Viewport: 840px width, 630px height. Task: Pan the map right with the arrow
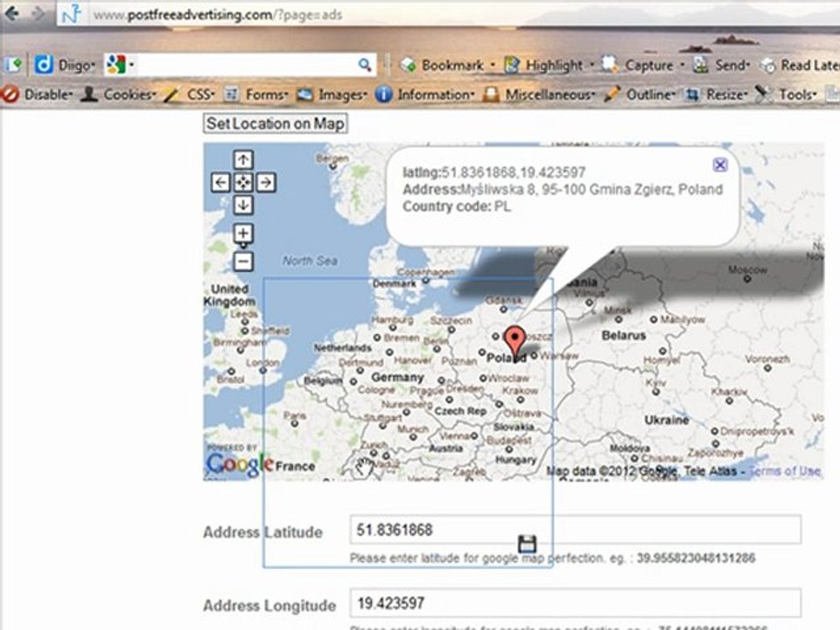click(266, 183)
